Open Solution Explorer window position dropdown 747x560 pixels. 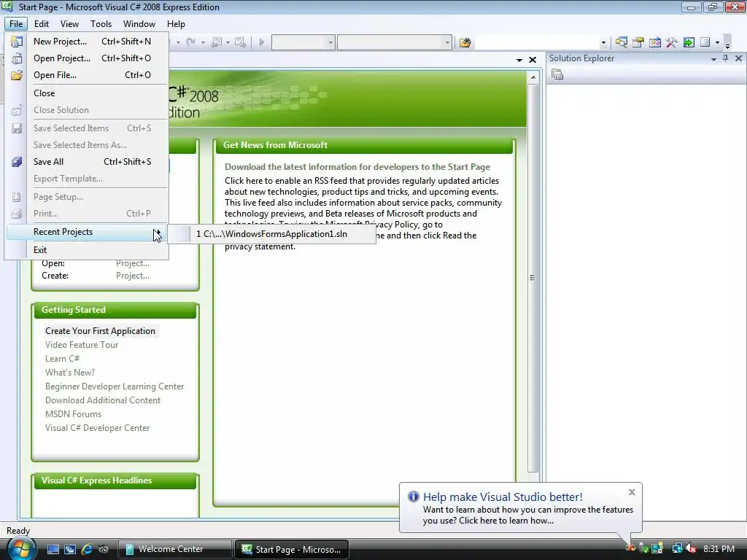713,58
